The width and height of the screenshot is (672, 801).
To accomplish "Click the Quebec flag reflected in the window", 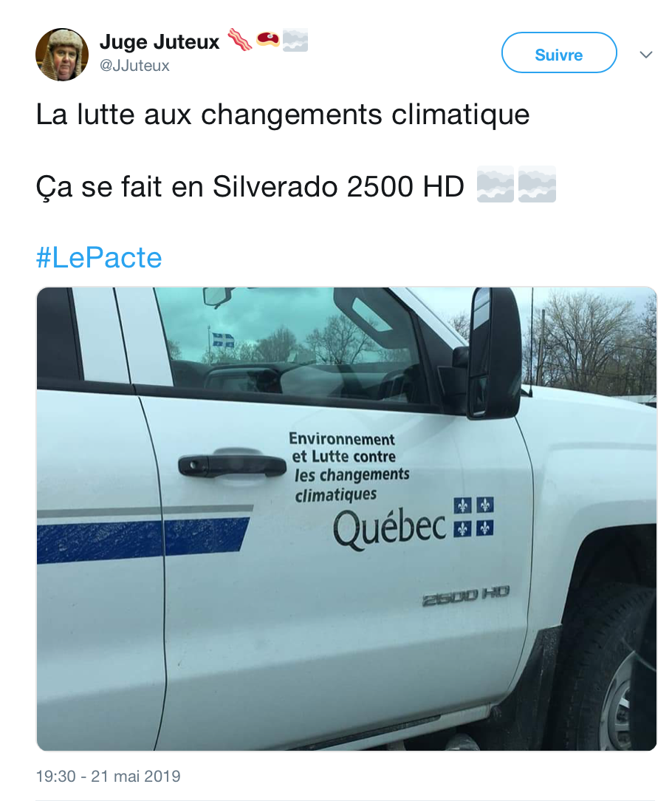I will [x=223, y=340].
